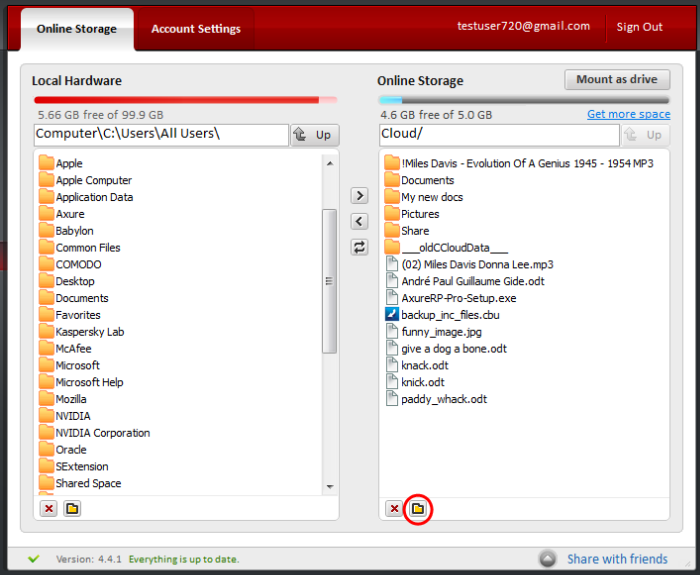Click the Version: 4.4.1 label
Screen dimensions: 700x575
click(88, 559)
